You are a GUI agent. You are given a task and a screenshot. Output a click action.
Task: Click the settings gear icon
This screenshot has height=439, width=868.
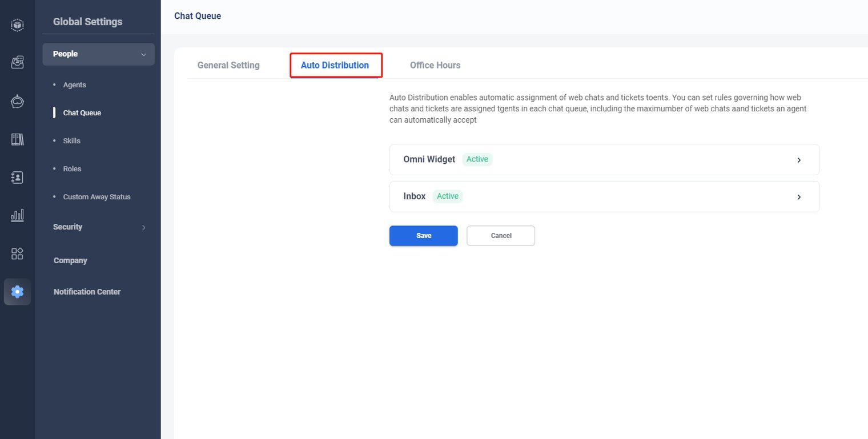tap(17, 292)
